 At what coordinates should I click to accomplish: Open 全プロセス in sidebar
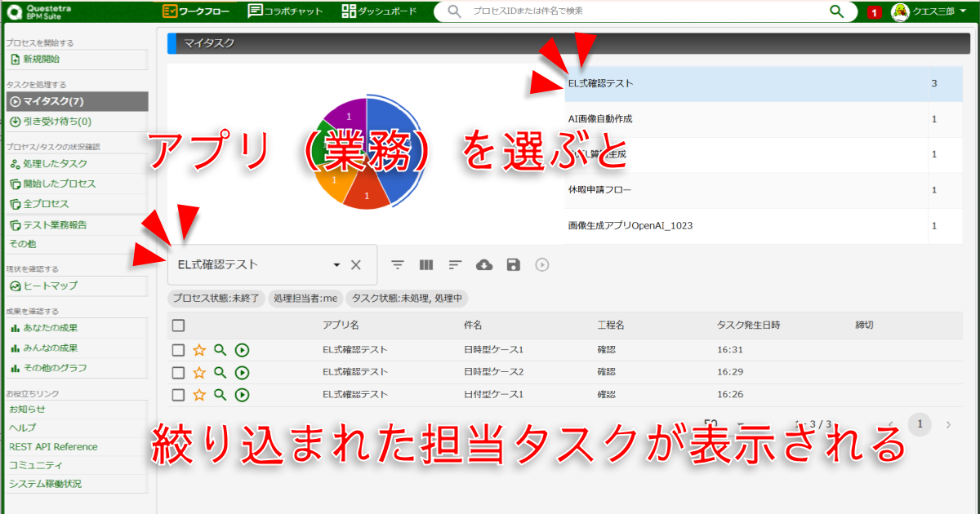click(76, 203)
